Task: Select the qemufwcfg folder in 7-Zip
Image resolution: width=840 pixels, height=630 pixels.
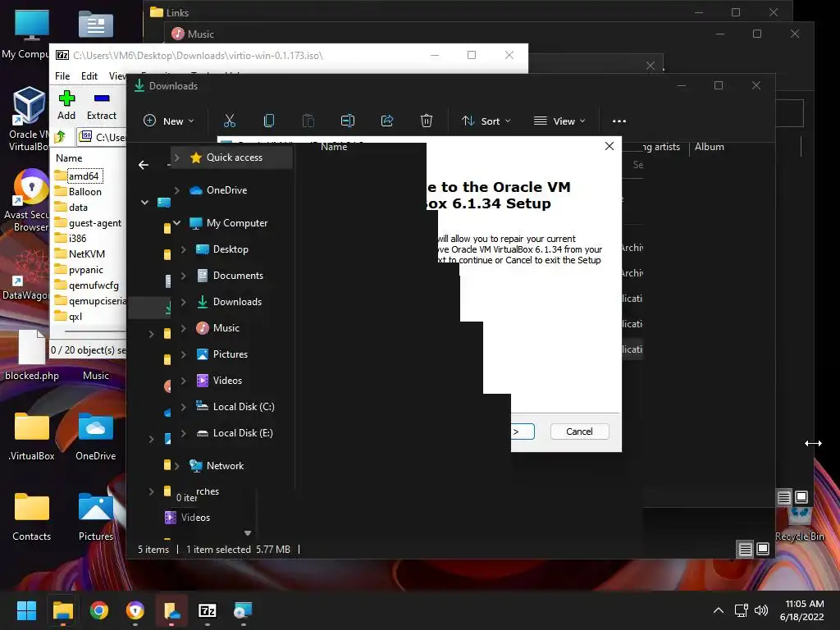Action: click(94, 285)
